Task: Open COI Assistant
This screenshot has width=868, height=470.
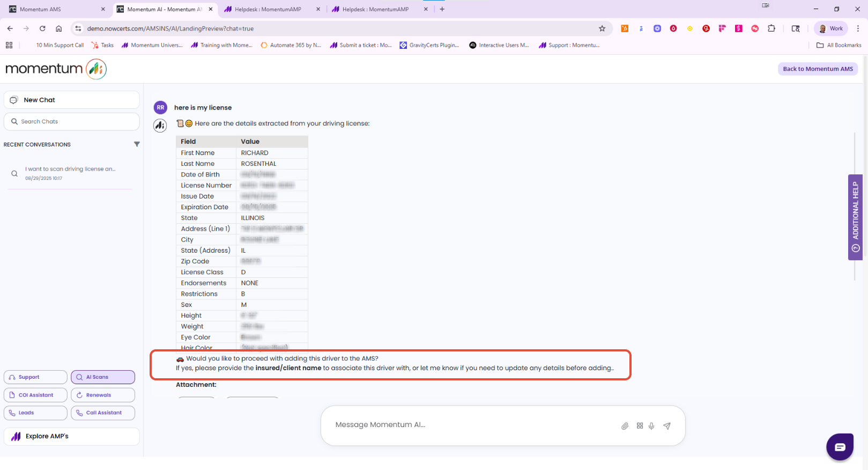Action: [x=35, y=395]
